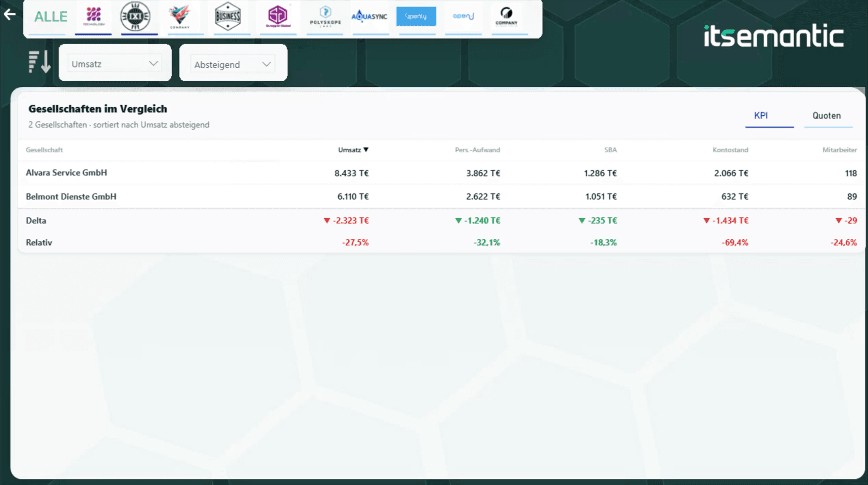Click the 8.433 T€ Umsatz value

click(351, 173)
